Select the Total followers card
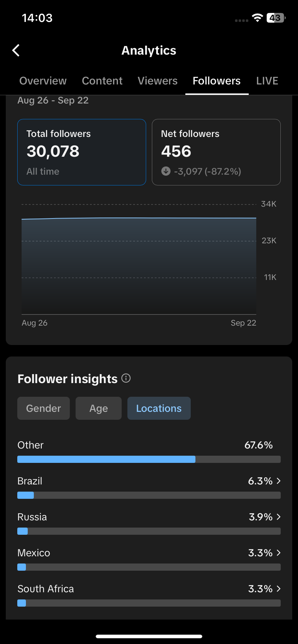Viewport: 298px width, 644px height. point(82,152)
